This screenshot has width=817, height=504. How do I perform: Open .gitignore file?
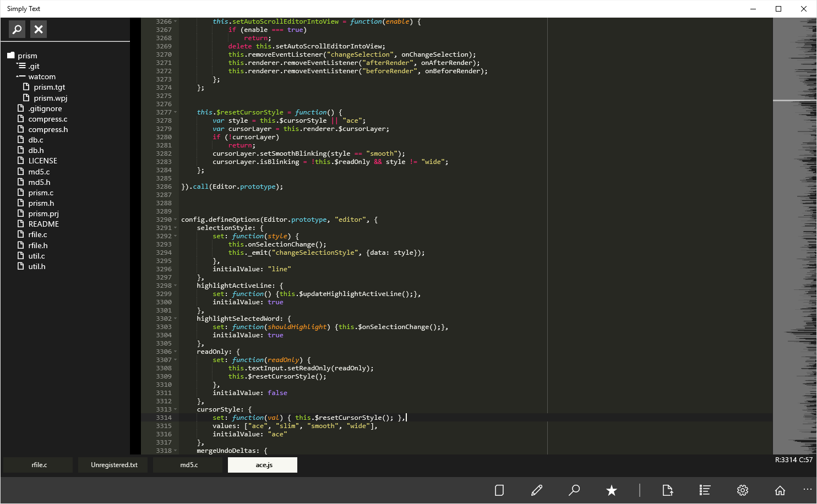[45, 108]
